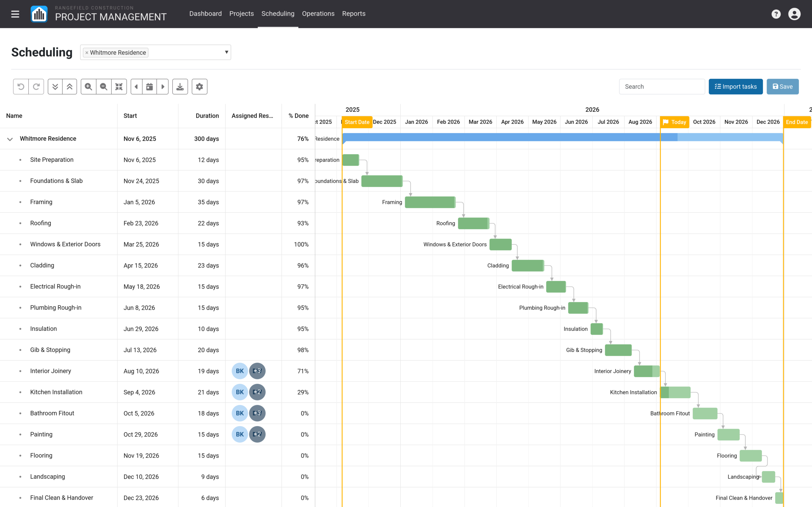Remove Whitmore Residence tag from selector

tap(87, 53)
